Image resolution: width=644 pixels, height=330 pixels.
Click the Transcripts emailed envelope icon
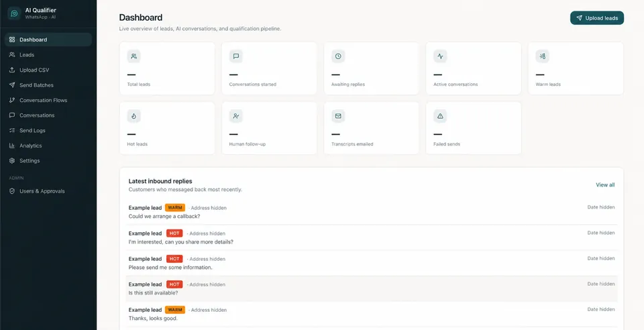338,116
